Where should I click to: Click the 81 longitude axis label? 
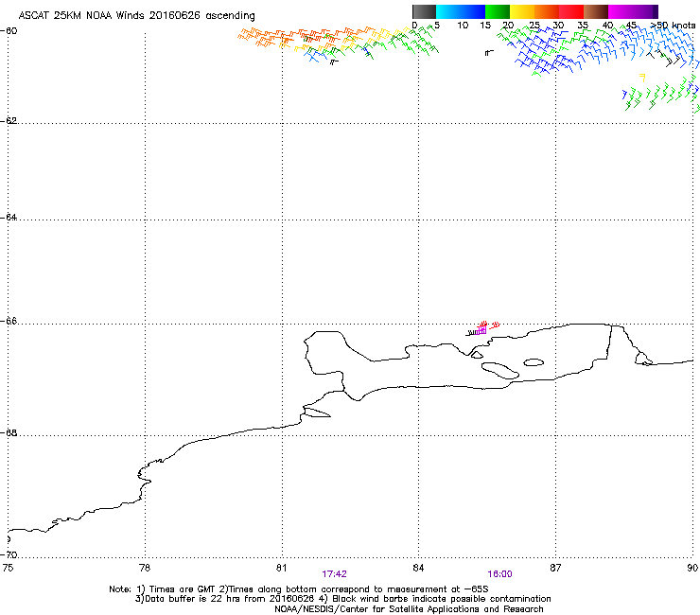[281, 568]
